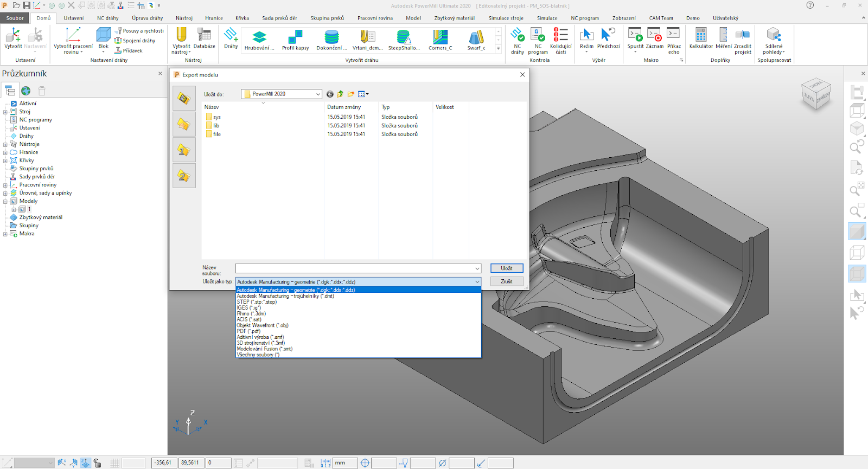The height and width of the screenshot is (469, 868).
Task: Click Zrcadlit projekt icon
Action: coord(743,35)
